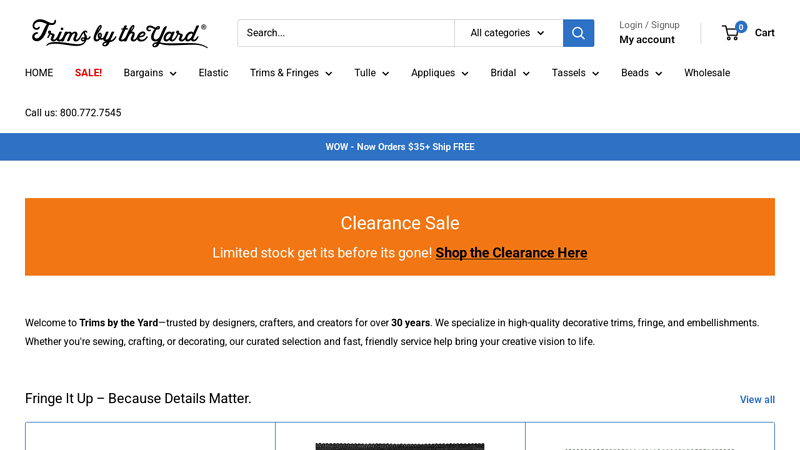Open the Wholesale page
The width and height of the screenshot is (800, 450).
pyautogui.click(x=707, y=73)
